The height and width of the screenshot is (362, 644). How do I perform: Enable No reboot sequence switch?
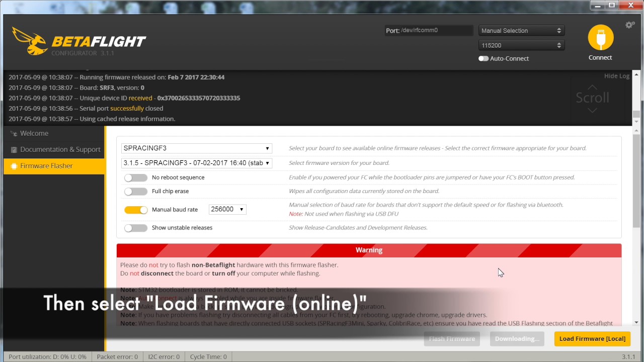pos(135,177)
